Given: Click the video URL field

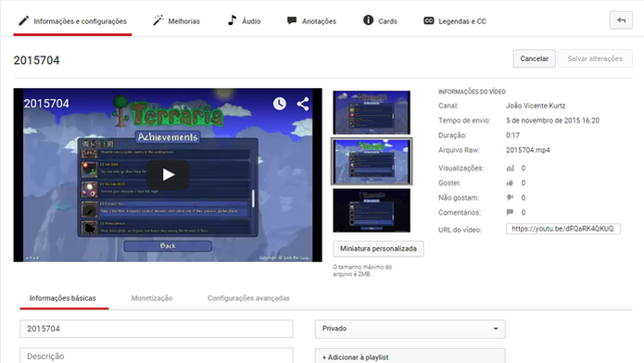Looking at the screenshot, I should click(x=562, y=229).
